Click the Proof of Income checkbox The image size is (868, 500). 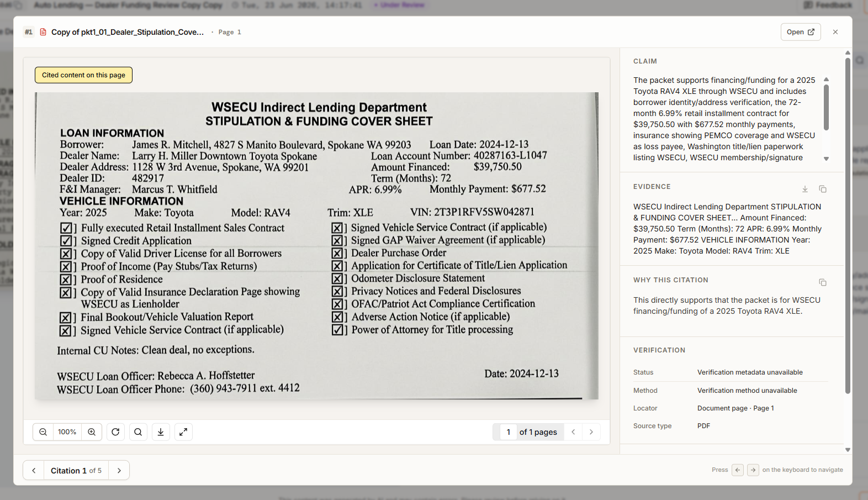(66, 267)
